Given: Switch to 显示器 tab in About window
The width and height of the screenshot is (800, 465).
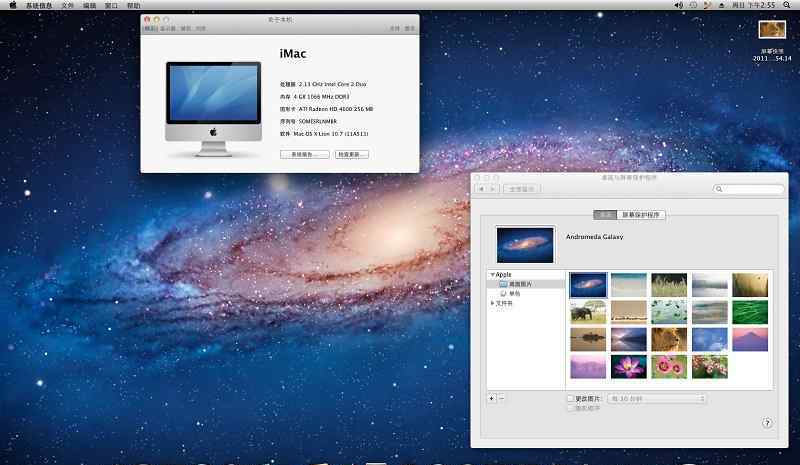Looking at the screenshot, I should coord(167,29).
